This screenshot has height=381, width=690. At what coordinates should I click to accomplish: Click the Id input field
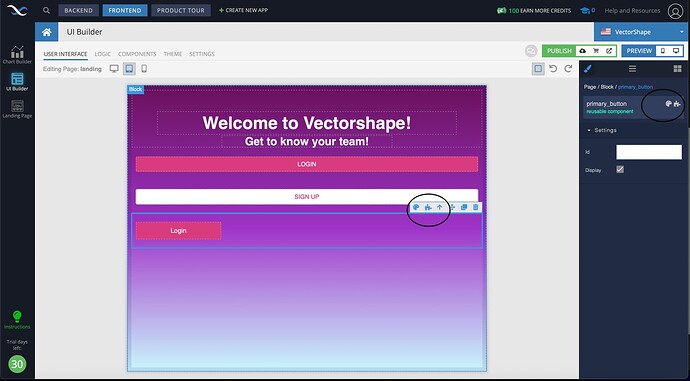tap(649, 152)
